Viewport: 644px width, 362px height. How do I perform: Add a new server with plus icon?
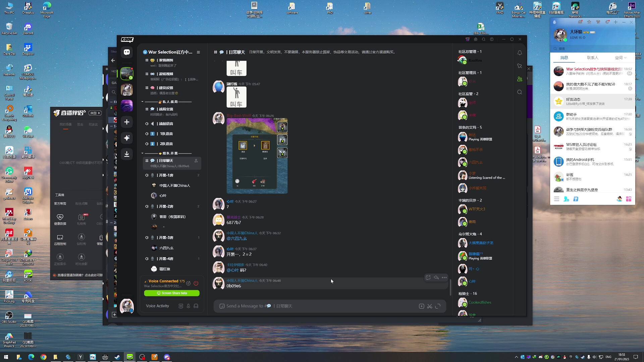point(127,122)
